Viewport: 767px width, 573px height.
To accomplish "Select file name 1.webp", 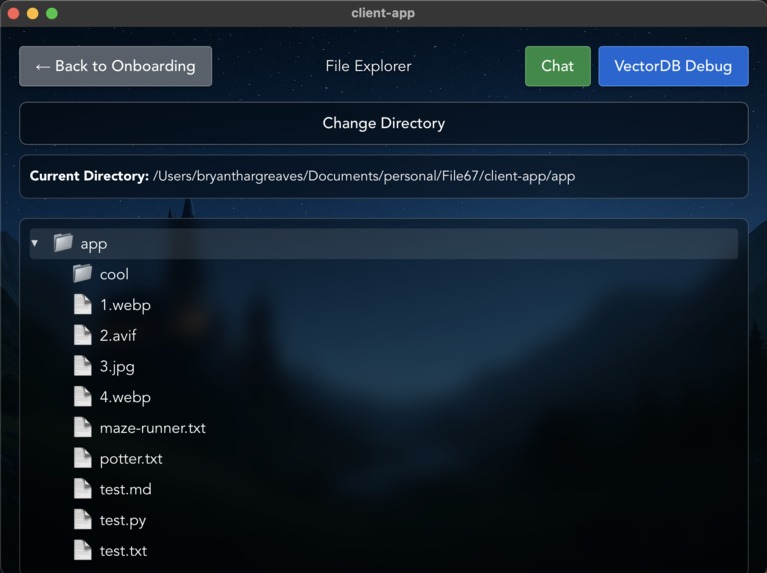I will [125, 305].
